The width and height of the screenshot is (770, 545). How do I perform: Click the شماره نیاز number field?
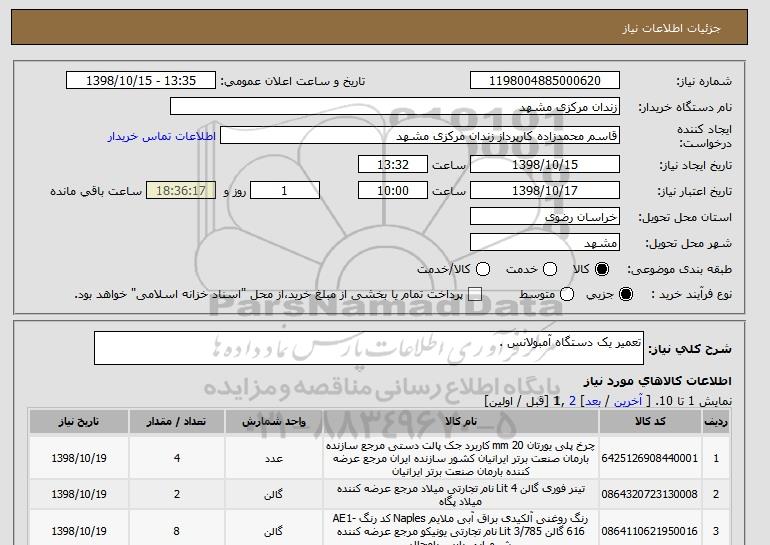pyautogui.click(x=545, y=81)
